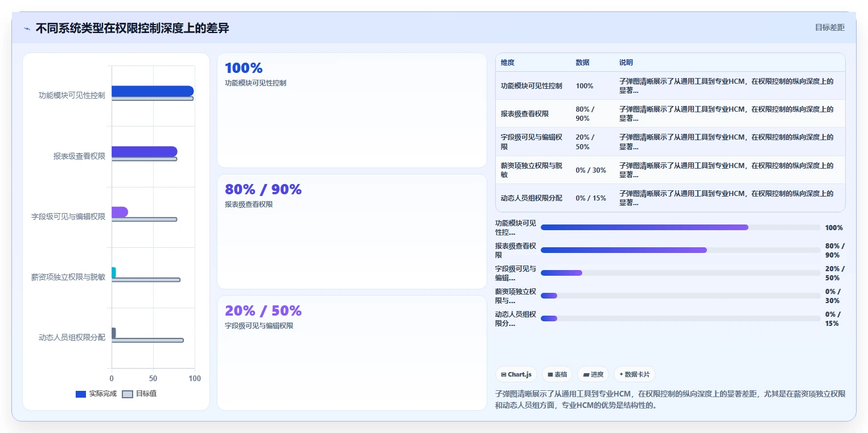Screen dimensions: 868x433
Task: Click the 0% / 15% value beside the last progress bar
Action: point(833,318)
